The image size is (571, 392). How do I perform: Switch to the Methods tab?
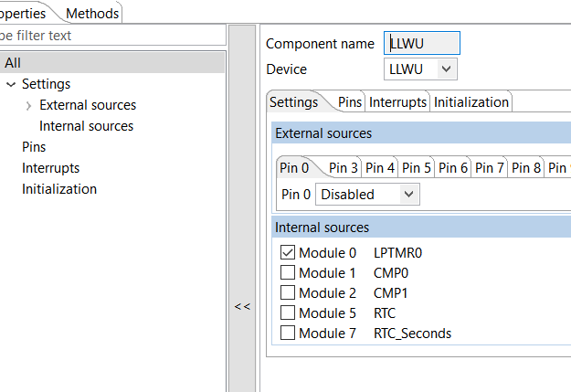pos(91,13)
